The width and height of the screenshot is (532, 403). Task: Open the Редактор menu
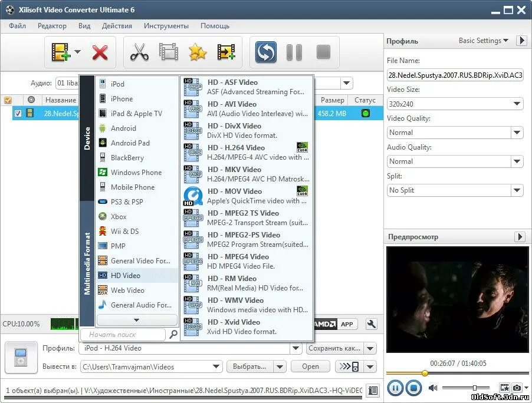click(x=52, y=26)
